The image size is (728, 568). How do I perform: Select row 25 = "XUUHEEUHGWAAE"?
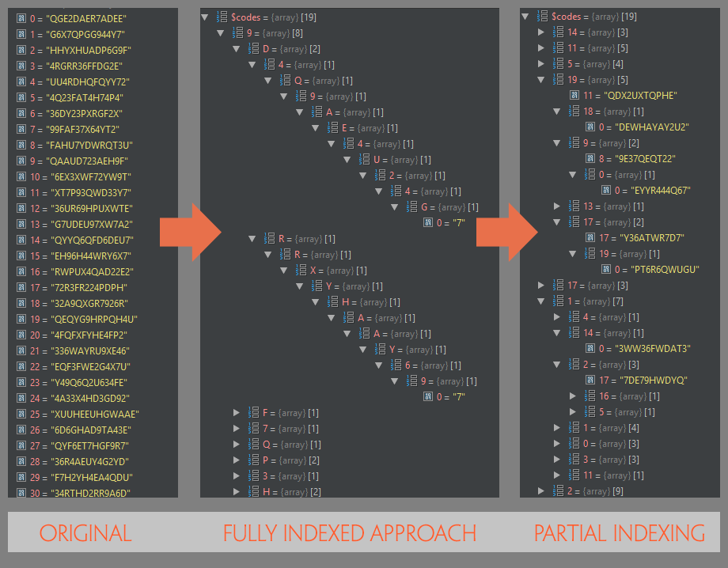pos(93,414)
